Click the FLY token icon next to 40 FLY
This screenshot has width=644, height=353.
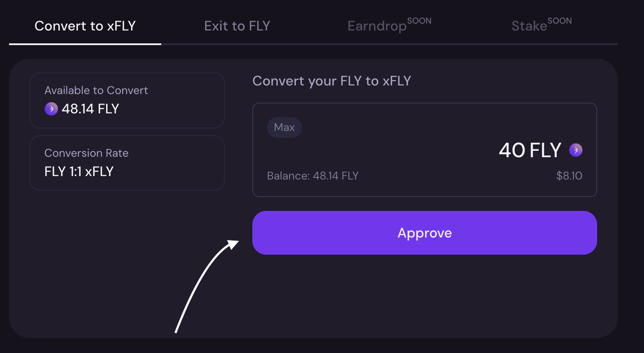pyautogui.click(x=576, y=150)
